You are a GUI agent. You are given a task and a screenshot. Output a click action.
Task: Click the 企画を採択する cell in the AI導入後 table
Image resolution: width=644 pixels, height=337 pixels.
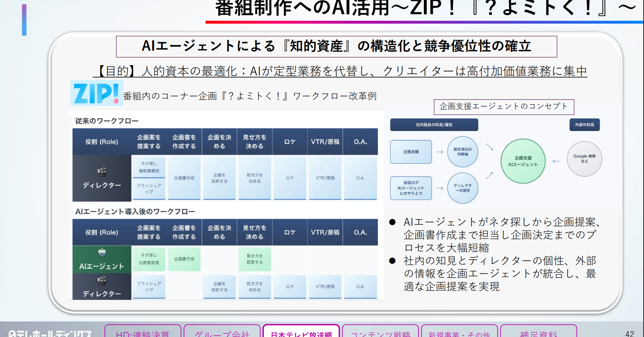pos(219,287)
